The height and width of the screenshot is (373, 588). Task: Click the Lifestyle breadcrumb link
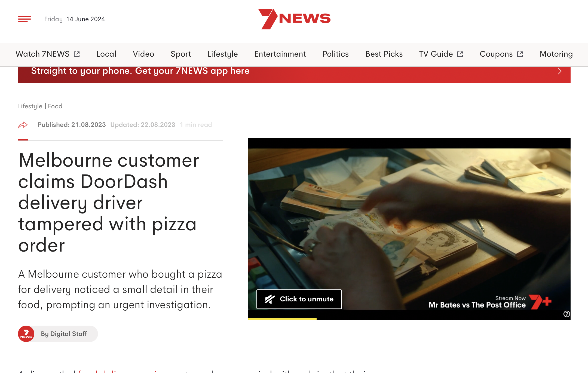pyautogui.click(x=30, y=106)
